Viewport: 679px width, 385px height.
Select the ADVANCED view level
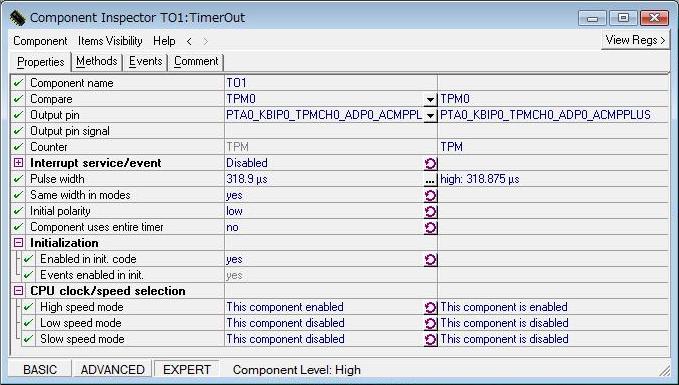point(112,369)
